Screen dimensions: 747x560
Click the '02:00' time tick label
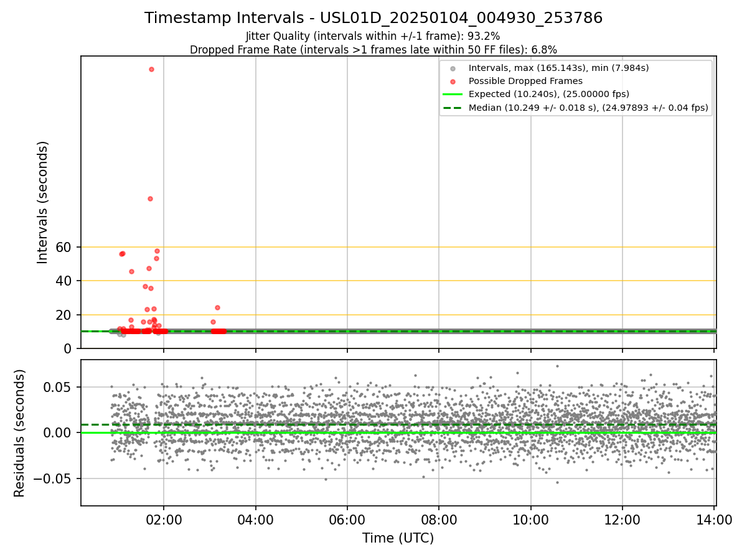tap(164, 518)
